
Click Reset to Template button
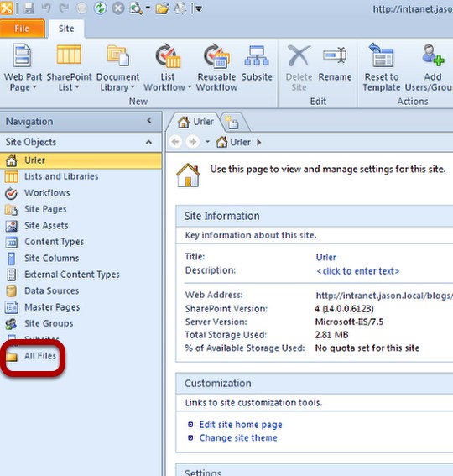pos(382,68)
